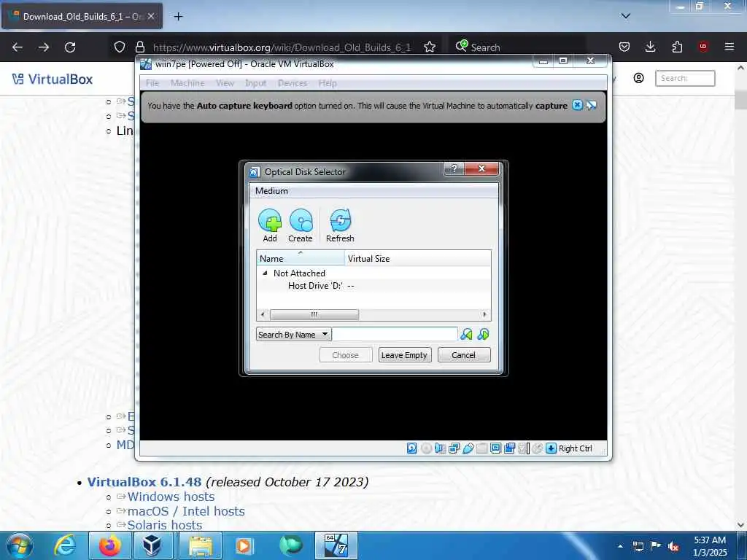Click the List all tabs chevron
The image size is (747, 560).
625,16
